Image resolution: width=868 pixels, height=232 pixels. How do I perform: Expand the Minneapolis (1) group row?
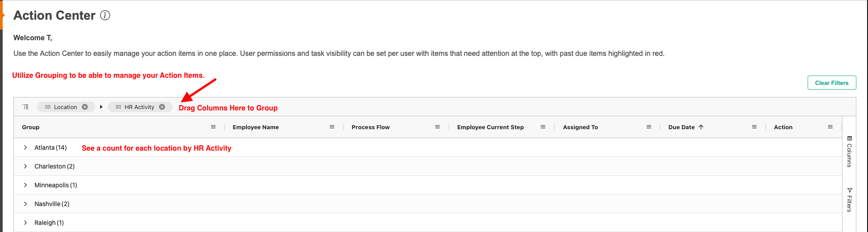tap(25, 185)
